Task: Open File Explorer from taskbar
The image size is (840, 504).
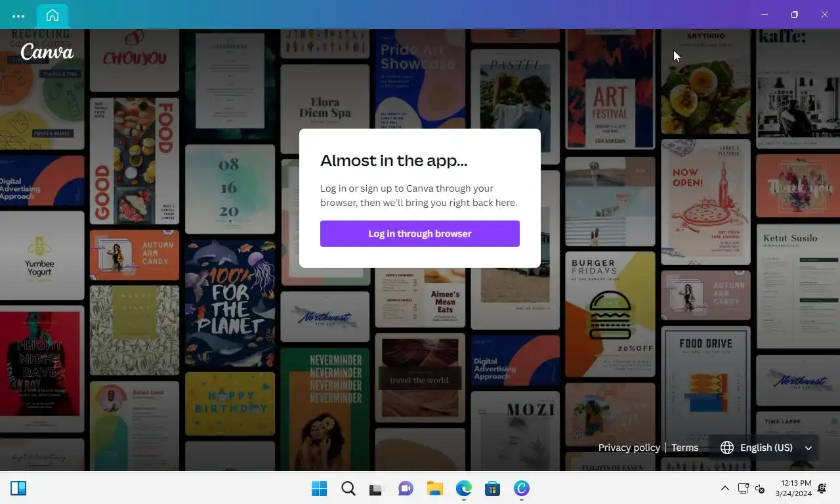Action: tap(434, 488)
